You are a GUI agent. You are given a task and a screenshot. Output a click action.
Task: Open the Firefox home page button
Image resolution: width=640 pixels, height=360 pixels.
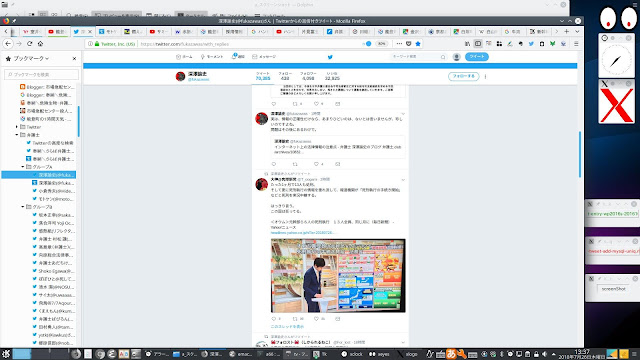click(x=40, y=44)
